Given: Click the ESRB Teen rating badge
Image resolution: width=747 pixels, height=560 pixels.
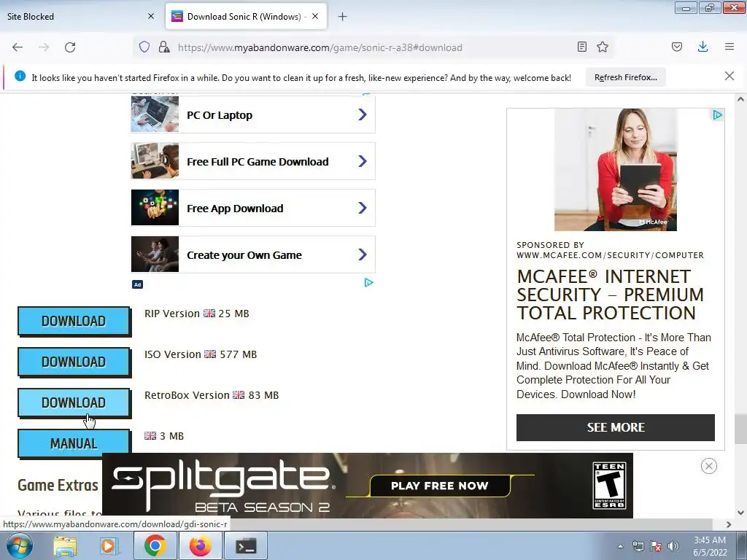Looking at the screenshot, I should tap(609, 485).
